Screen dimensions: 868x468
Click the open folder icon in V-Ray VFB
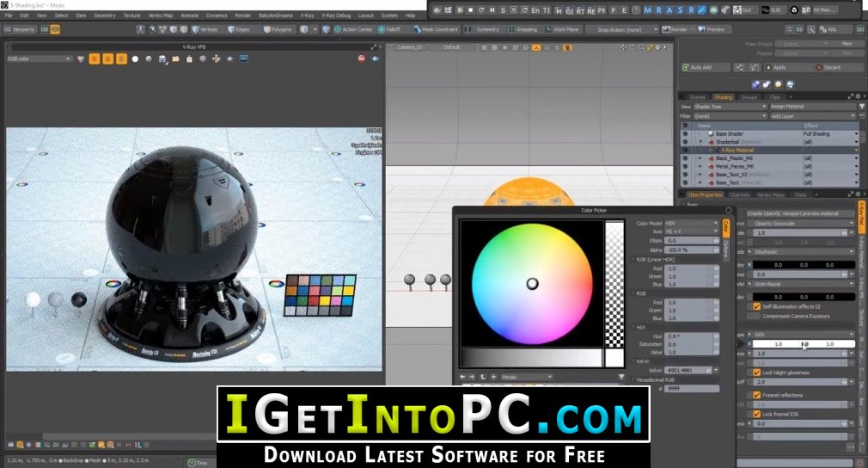[175, 58]
